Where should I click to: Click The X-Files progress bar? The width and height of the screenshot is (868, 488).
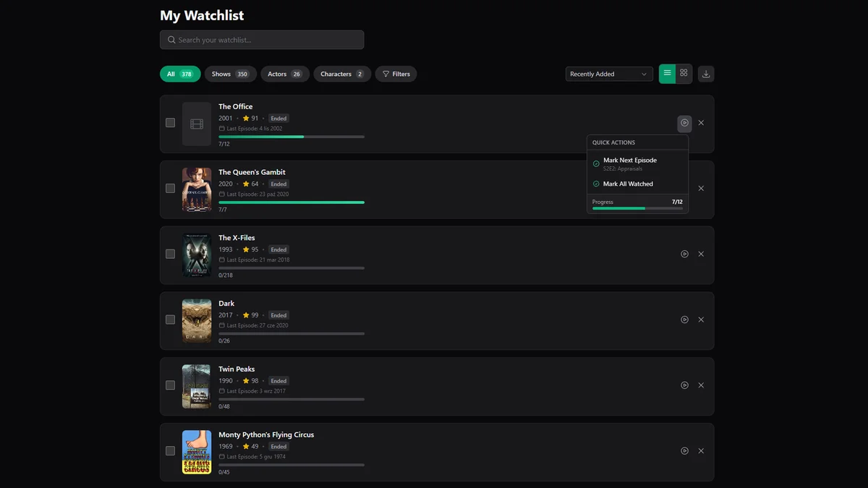[x=292, y=267]
